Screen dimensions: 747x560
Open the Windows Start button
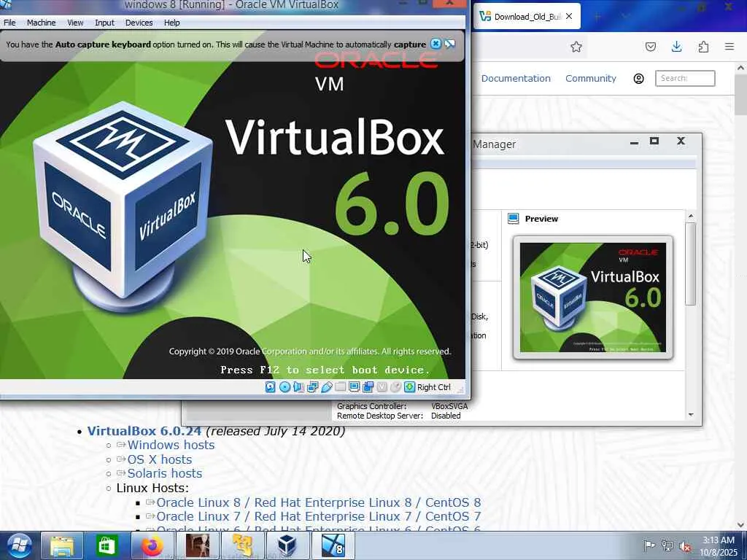point(19,545)
